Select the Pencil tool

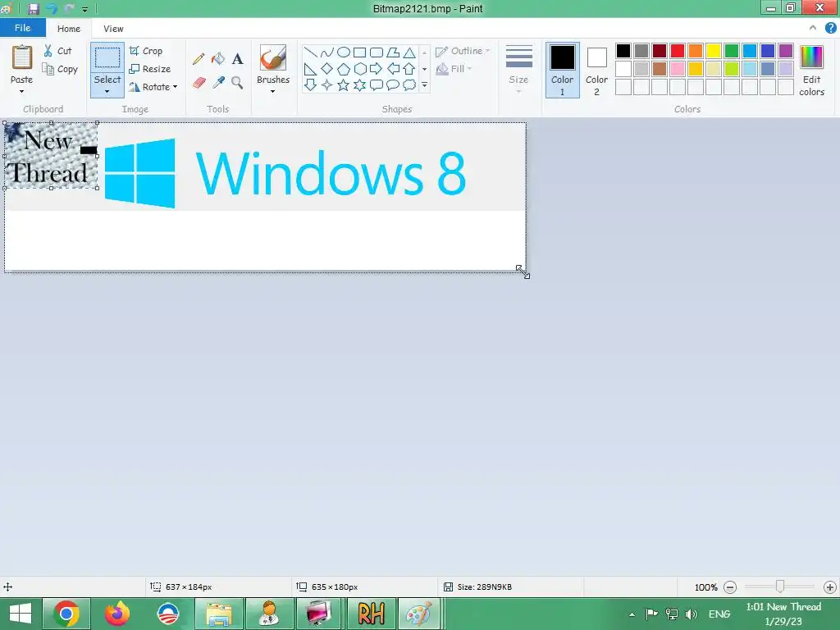pyautogui.click(x=199, y=58)
